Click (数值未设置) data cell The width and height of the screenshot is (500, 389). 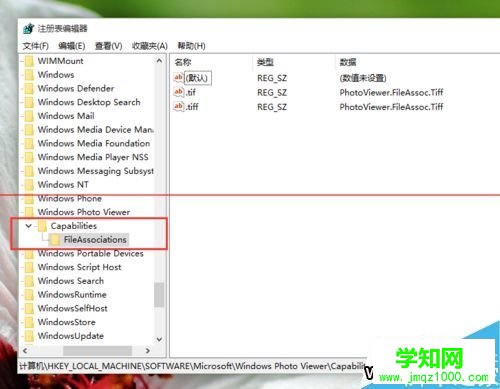click(x=363, y=78)
